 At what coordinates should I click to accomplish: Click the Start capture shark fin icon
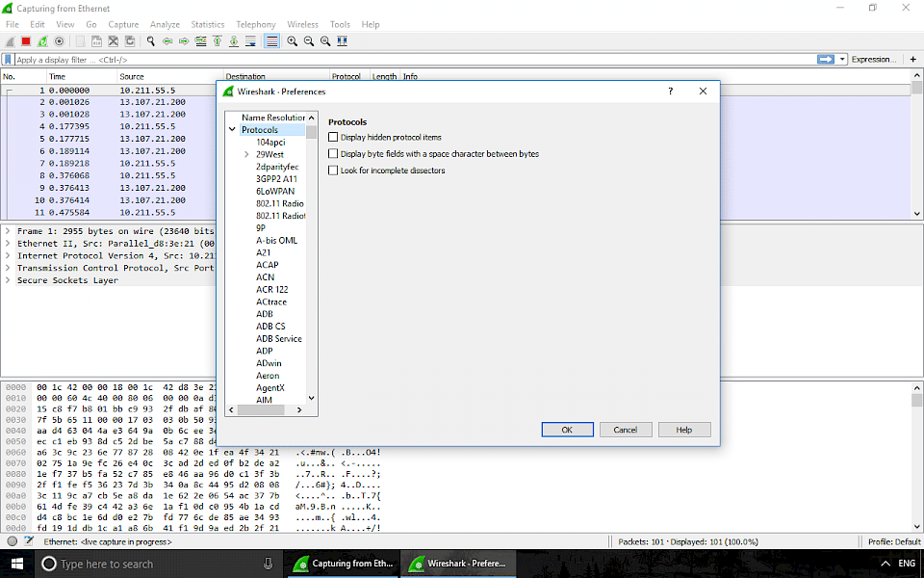pyautogui.click(x=10, y=41)
